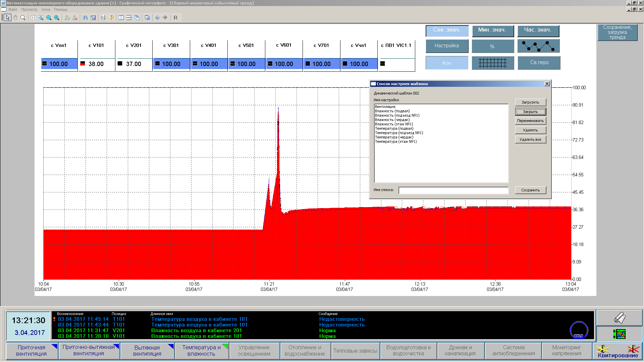
Task: Toggle line-with-points trend style button
Action: [x=538, y=46]
